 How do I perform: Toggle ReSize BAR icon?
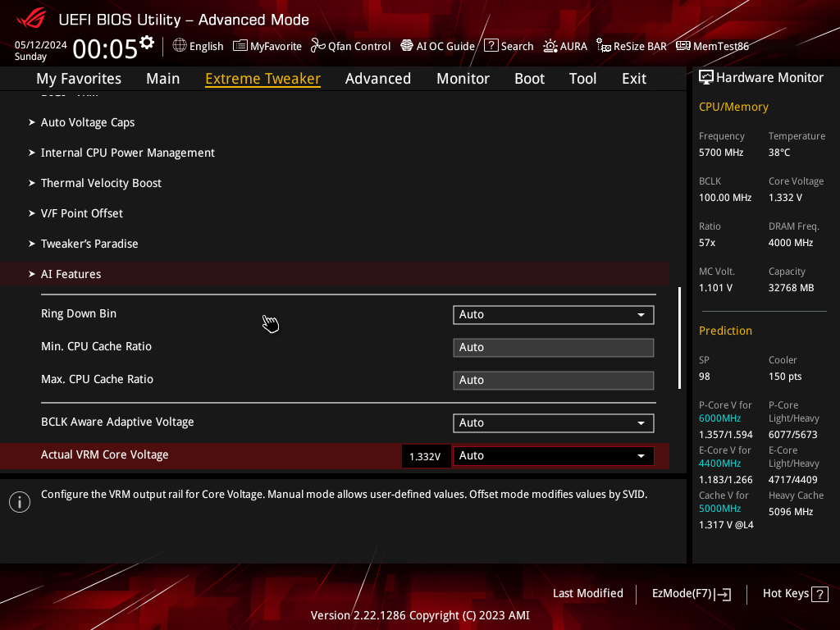click(x=604, y=46)
